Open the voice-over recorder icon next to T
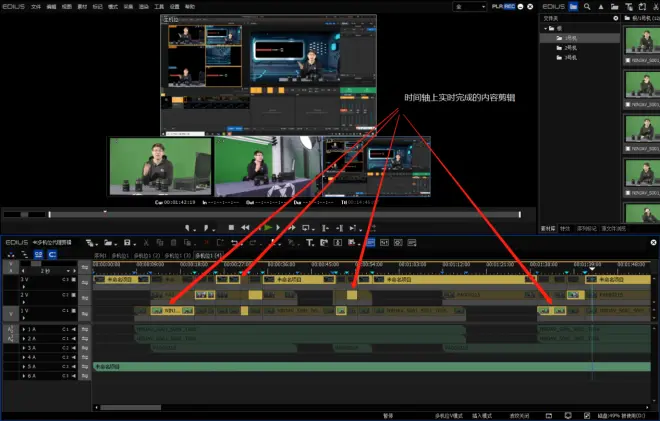Image resolution: width=660 pixels, height=421 pixels. point(324,242)
